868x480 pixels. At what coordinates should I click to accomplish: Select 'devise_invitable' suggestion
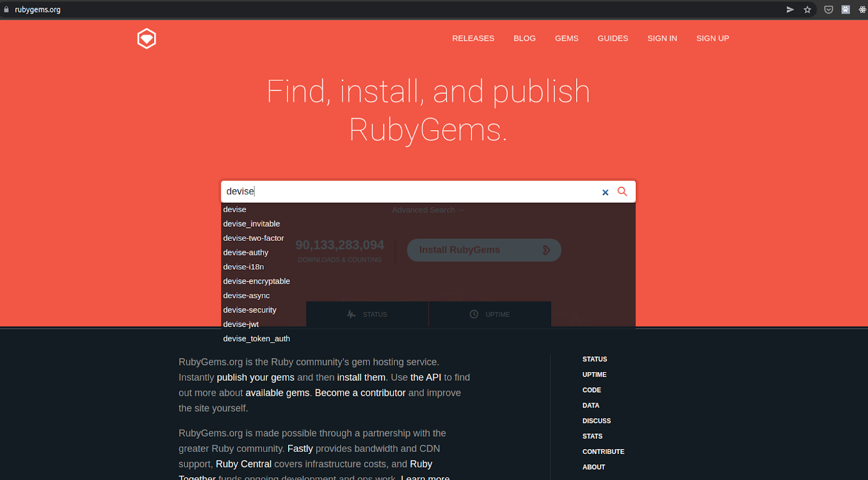[x=251, y=223]
